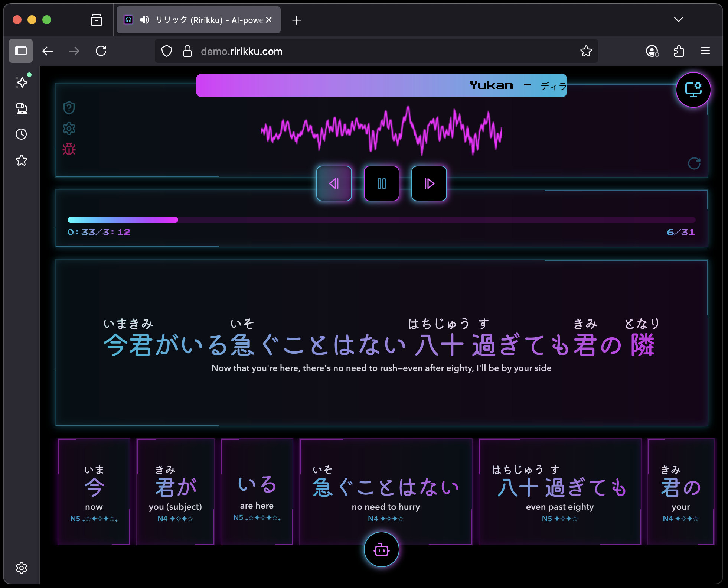Open the AI sparkle sidebar icon
Viewport: 728px width, 588px height.
pyautogui.click(x=22, y=82)
